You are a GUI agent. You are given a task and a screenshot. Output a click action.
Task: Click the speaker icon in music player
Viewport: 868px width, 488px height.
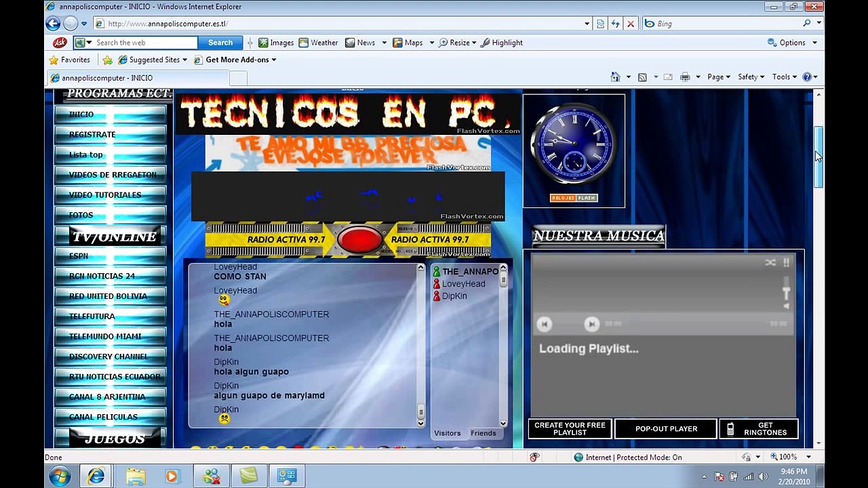click(786, 306)
